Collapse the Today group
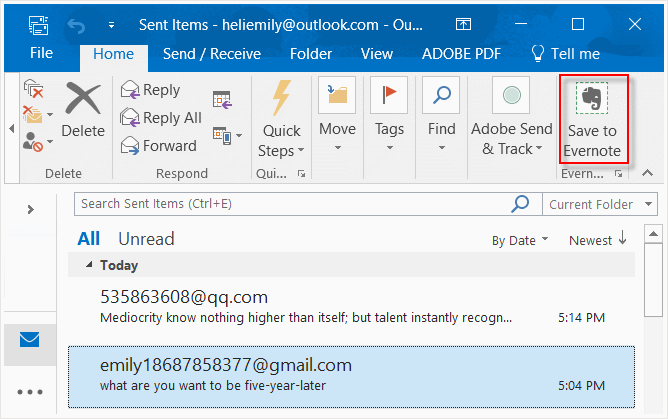Viewport: 668px width, 419px height. click(91, 266)
